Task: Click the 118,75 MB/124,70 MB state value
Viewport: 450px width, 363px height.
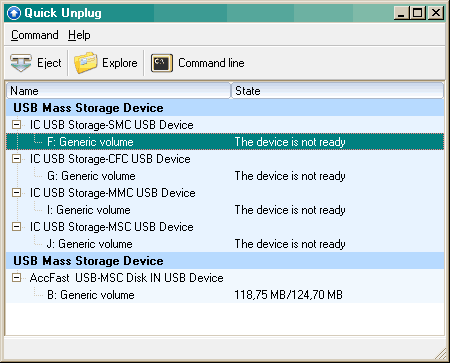Action: [288, 295]
